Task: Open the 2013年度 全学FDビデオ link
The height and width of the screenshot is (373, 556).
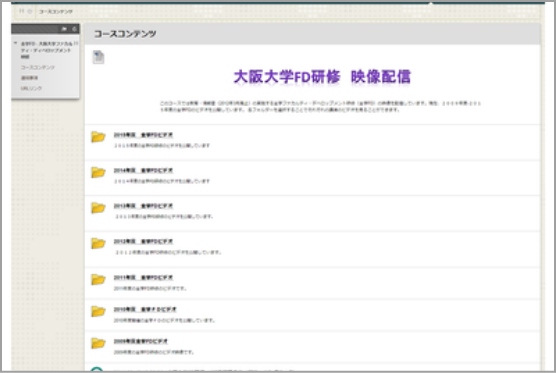Action: pos(143,206)
